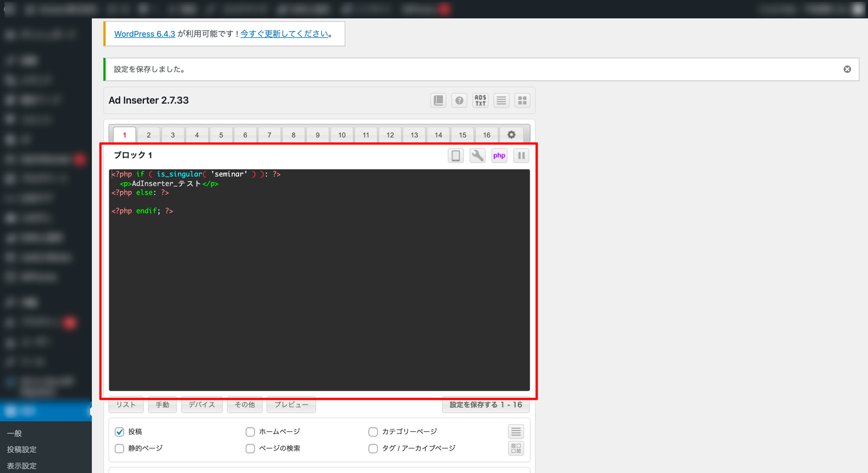
Task: Click the help question mark icon
Action: [x=459, y=100]
